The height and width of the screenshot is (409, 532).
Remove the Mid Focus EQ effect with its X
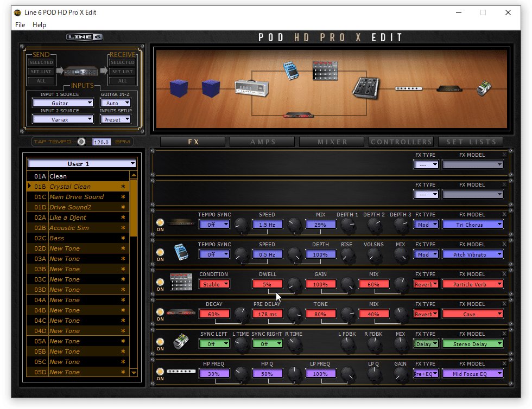click(504, 363)
